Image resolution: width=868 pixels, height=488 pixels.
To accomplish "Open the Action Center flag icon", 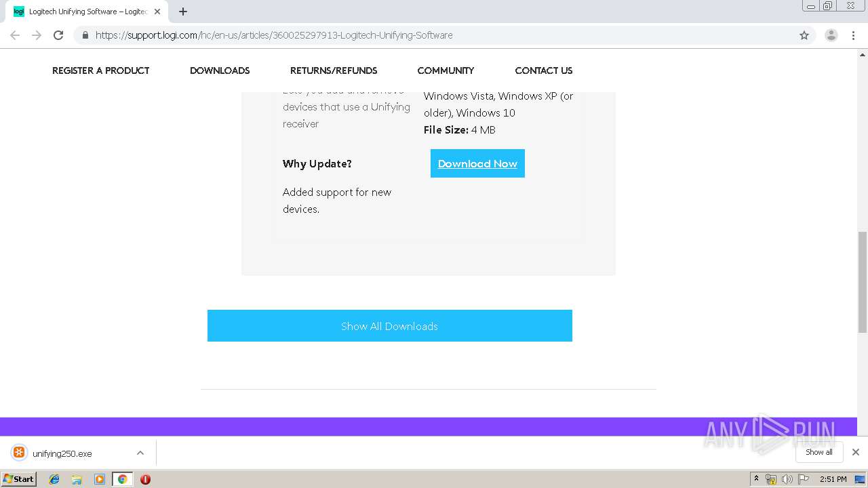I will tap(804, 479).
